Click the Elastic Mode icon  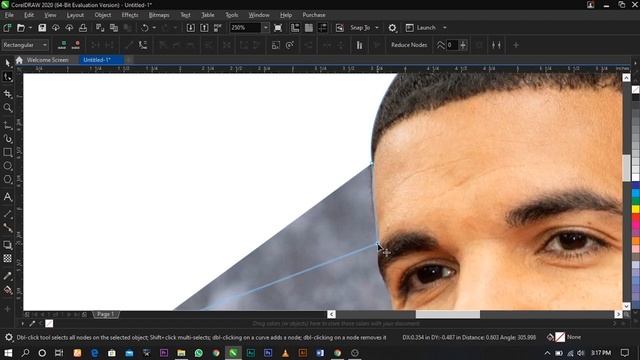pyautogui.click(x=359, y=45)
